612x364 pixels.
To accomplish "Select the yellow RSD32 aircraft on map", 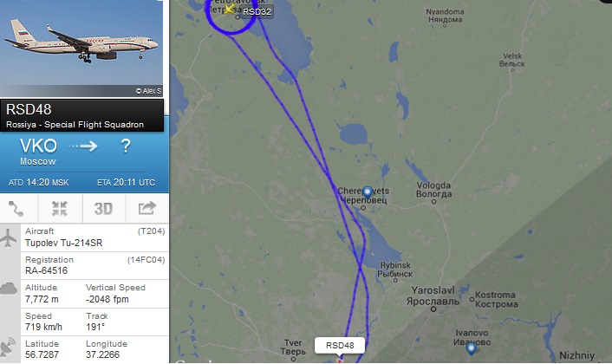I will coord(229,9).
